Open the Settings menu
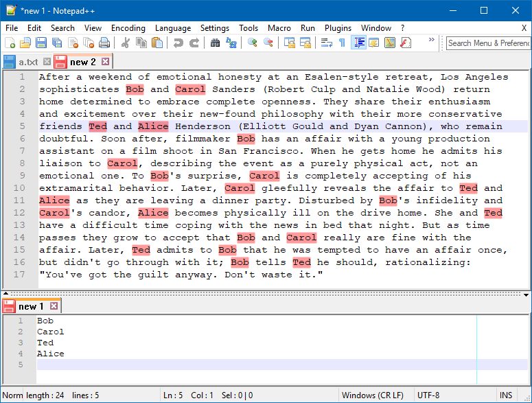Image resolution: width=532 pixels, height=403 pixels. click(x=215, y=28)
